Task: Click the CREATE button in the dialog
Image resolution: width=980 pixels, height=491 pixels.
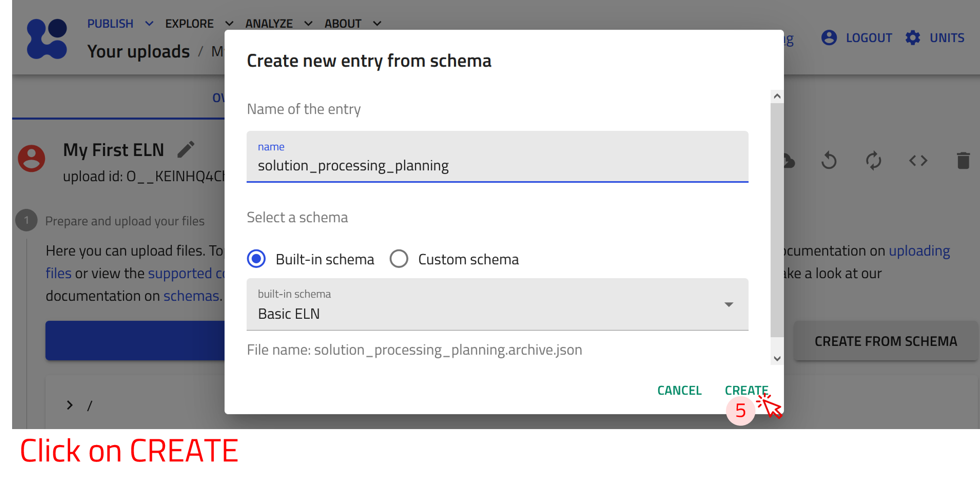Action: [746, 390]
